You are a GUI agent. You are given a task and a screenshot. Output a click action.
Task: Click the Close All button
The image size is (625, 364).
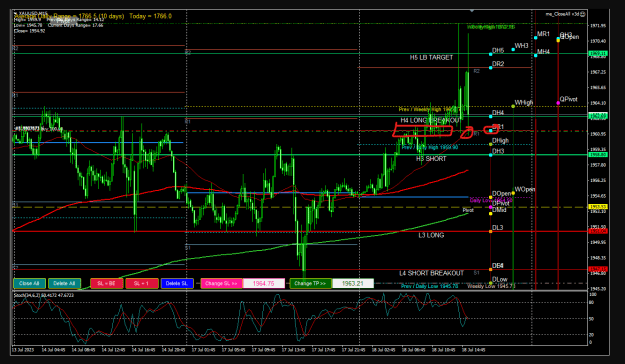pyautogui.click(x=29, y=283)
